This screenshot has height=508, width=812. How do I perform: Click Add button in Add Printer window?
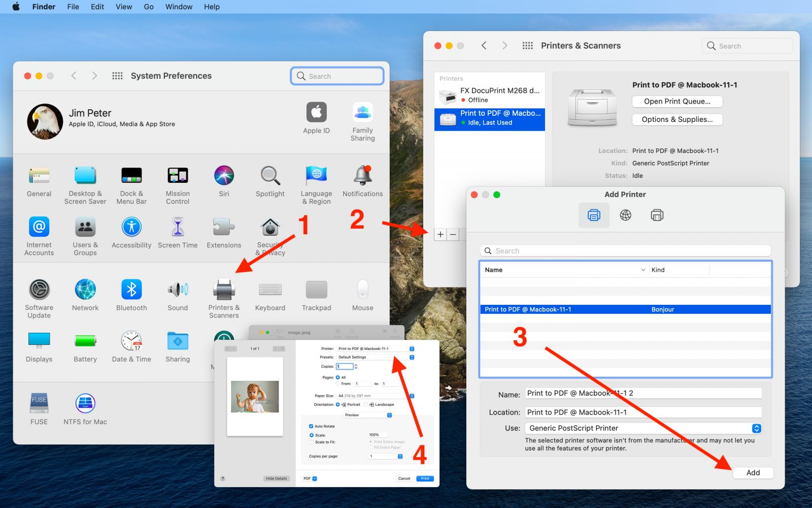pyautogui.click(x=753, y=472)
